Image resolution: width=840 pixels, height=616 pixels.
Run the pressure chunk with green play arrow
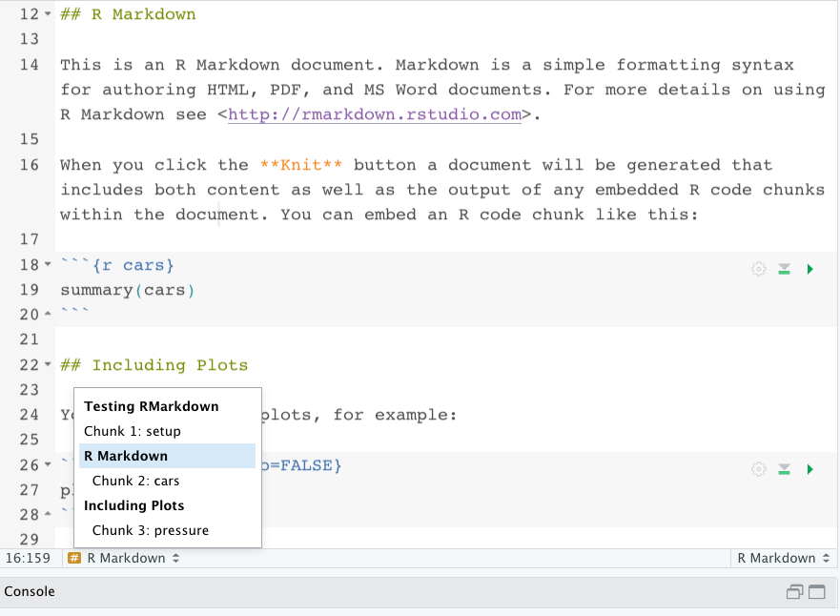coord(810,469)
